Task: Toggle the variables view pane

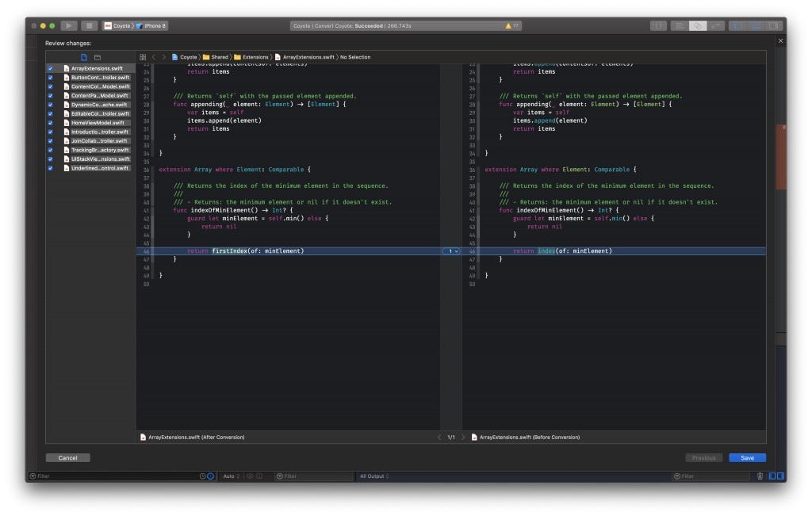Action: (772, 476)
